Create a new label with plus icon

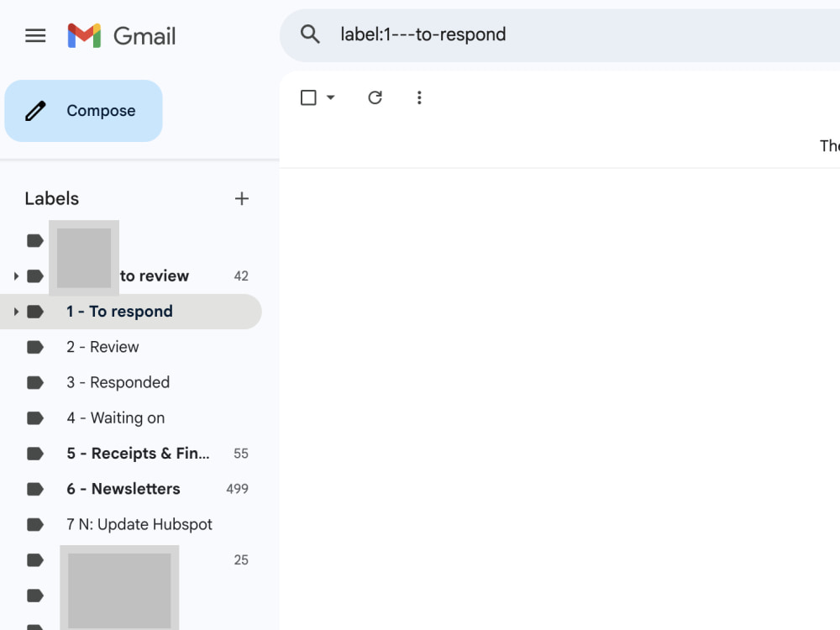tap(242, 199)
